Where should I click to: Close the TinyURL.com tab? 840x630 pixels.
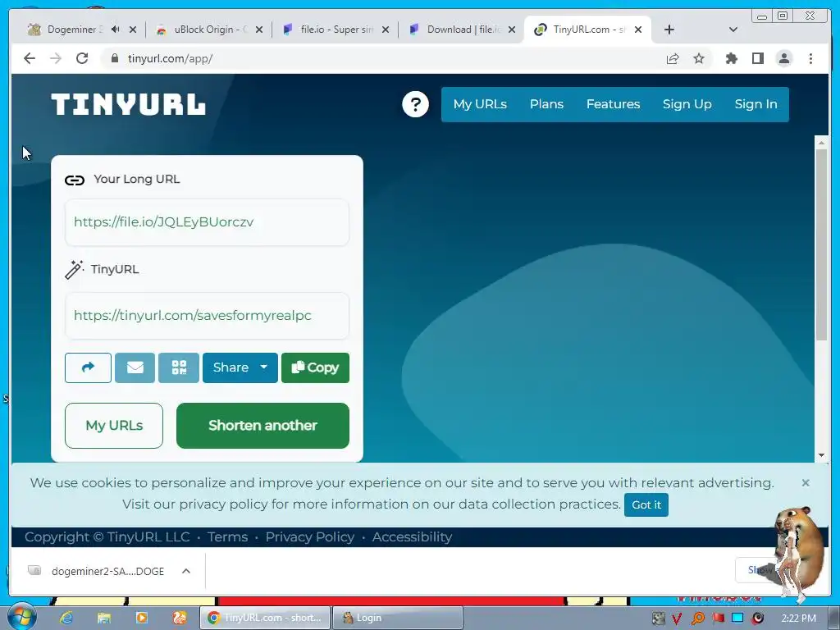(x=638, y=30)
